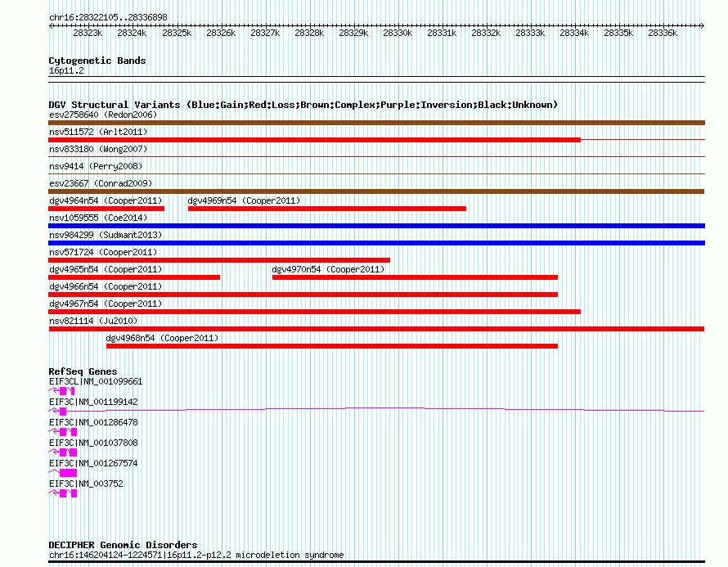Open EIF3CL|NM_001099661 gene label

click(96, 382)
